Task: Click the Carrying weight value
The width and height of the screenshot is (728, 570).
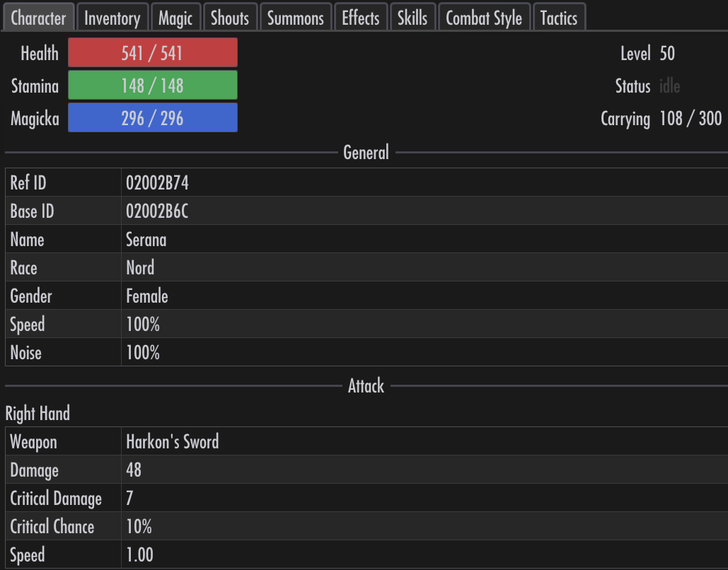Action: click(x=691, y=118)
